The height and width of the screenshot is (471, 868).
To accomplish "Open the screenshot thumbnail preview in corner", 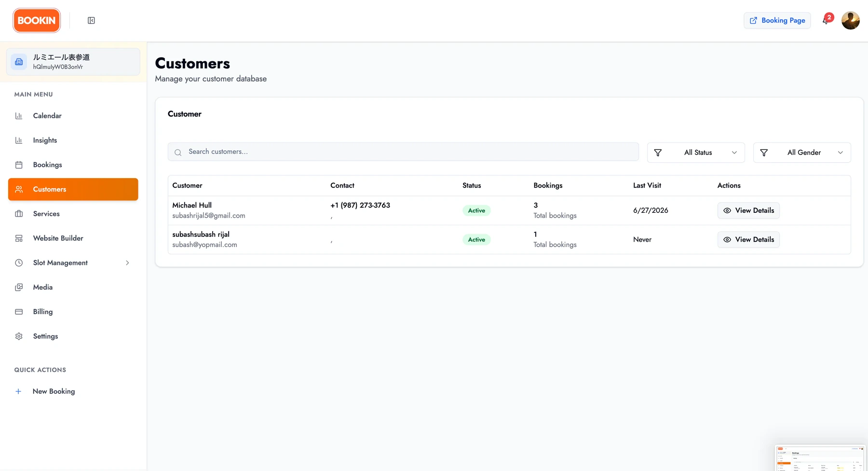I will (820, 458).
